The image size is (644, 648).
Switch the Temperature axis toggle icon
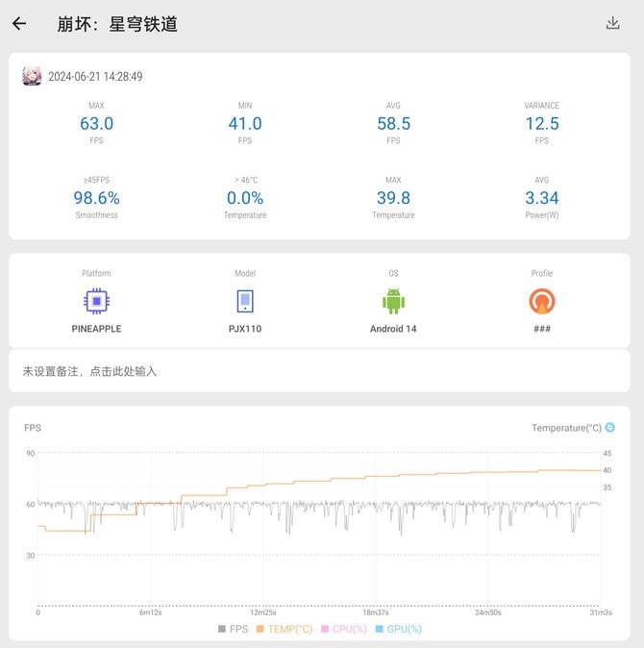tap(609, 428)
